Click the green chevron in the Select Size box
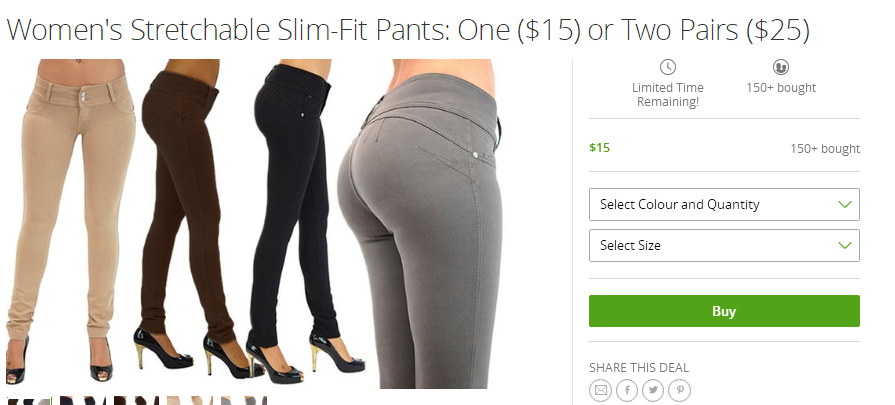Image resolution: width=895 pixels, height=405 pixels. pos(844,245)
